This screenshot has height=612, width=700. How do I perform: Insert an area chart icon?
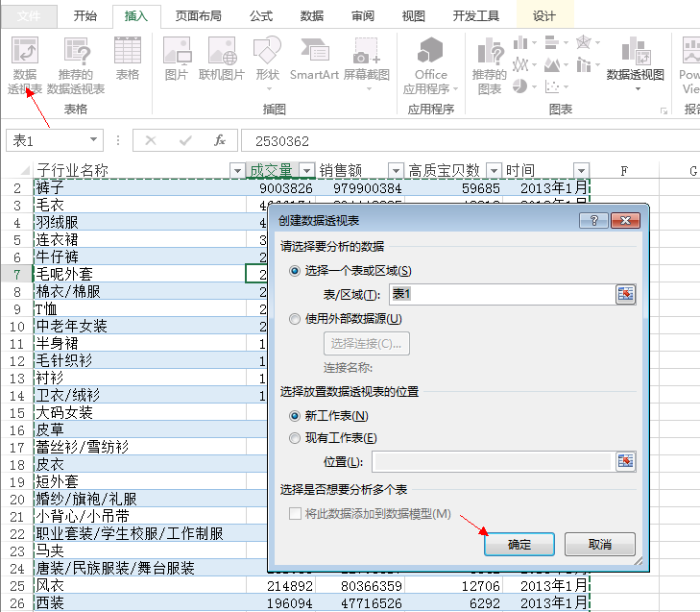pyautogui.click(x=552, y=64)
